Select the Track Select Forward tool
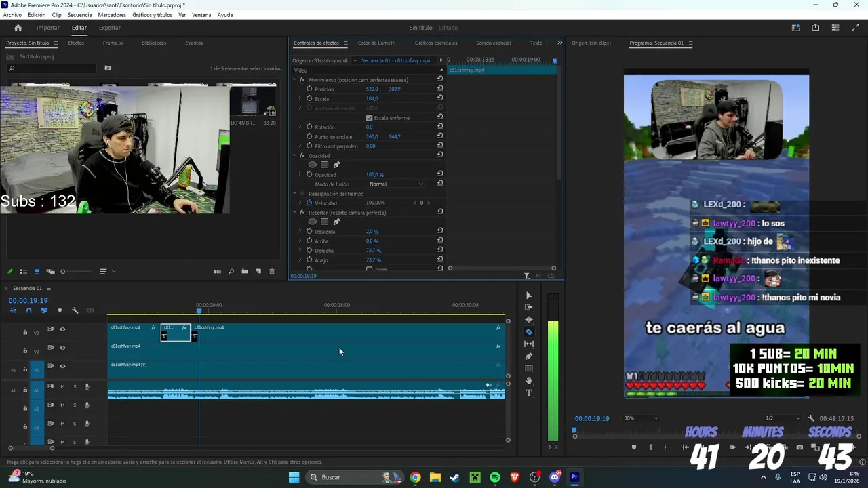The width and height of the screenshot is (868, 488). click(x=529, y=308)
